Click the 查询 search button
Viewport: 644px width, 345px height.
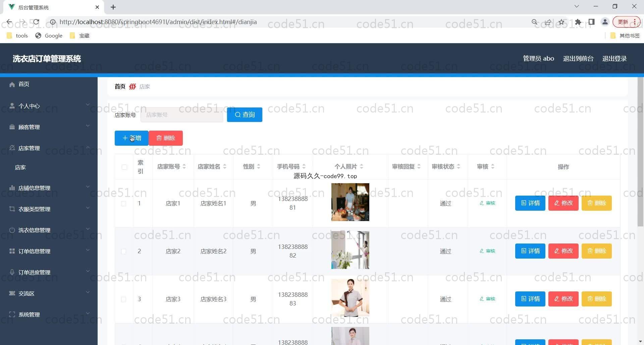coord(245,115)
